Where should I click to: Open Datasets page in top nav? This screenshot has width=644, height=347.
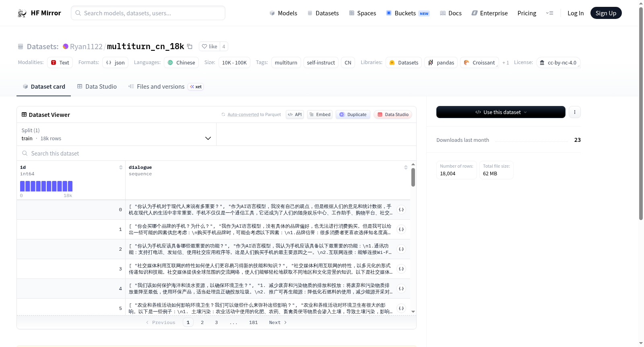(x=323, y=13)
